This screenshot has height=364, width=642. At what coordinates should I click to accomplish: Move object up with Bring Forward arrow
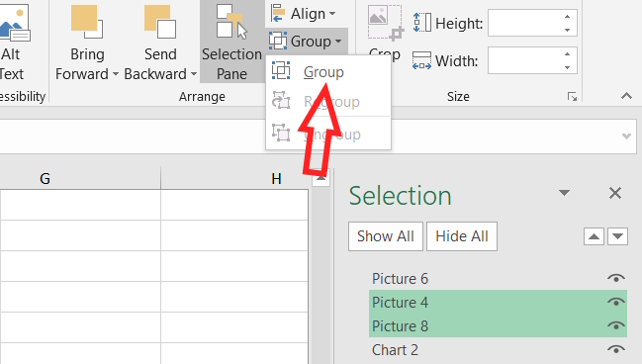594,236
